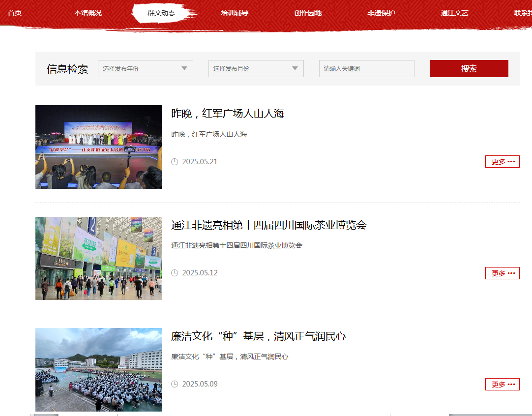This screenshot has width=532, height=416.
Task: Click the 廉洁文化“种”基层 article title
Action: click(x=258, y=336)
